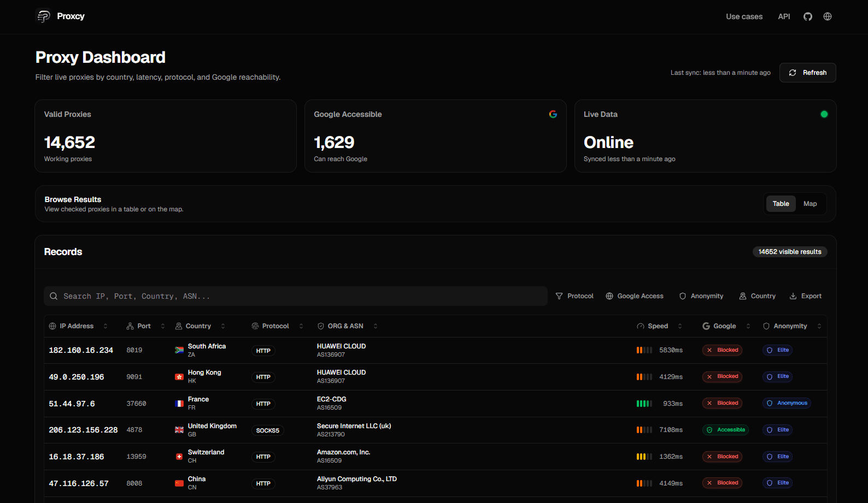This screenshot has height=503, width=868.
Task: Click SOCKS5 protocol badge
Action: tap(268, 430)
